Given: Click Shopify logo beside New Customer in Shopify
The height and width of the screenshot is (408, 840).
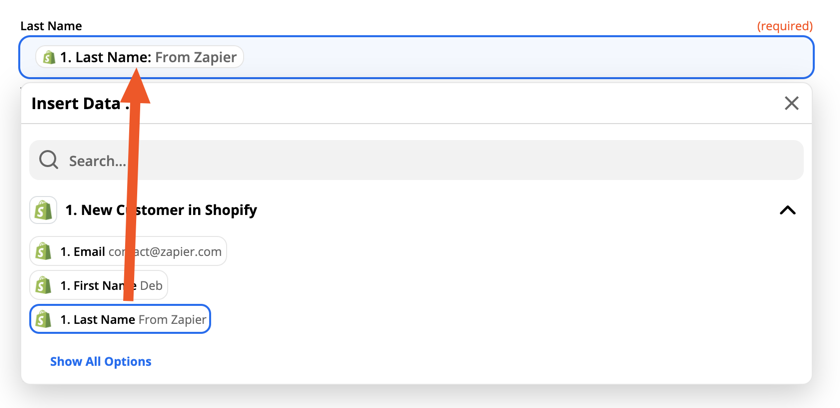Looking at the screenshot, I should point(43,210).
